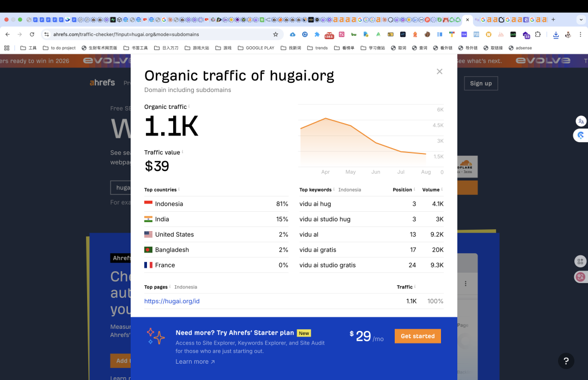Click the United States country row
The height and width of the screenshot is (380, 588).
[216, 235]
